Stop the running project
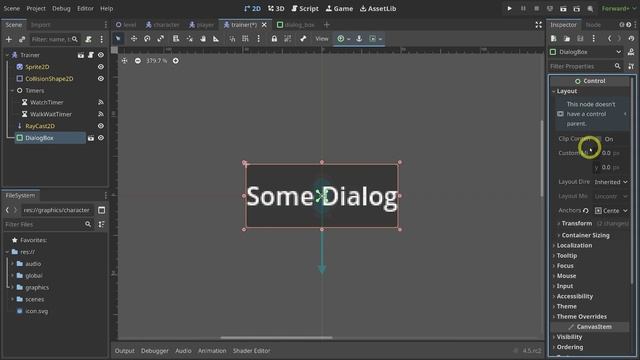640x360 pixels. (x=536, y=8)
